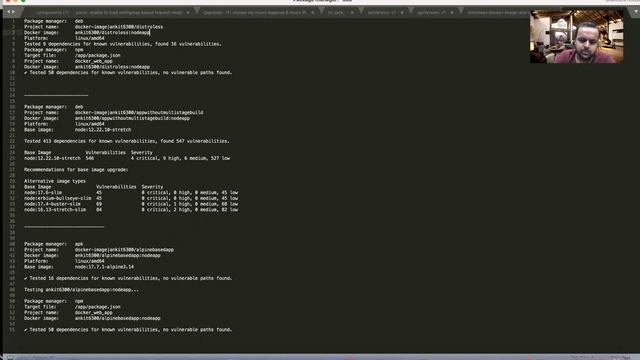Click 'docker-image|ankit6300/appwithoutmultistagebuild' project name
This screenshot has height=360, width=640.
point(139,113)
